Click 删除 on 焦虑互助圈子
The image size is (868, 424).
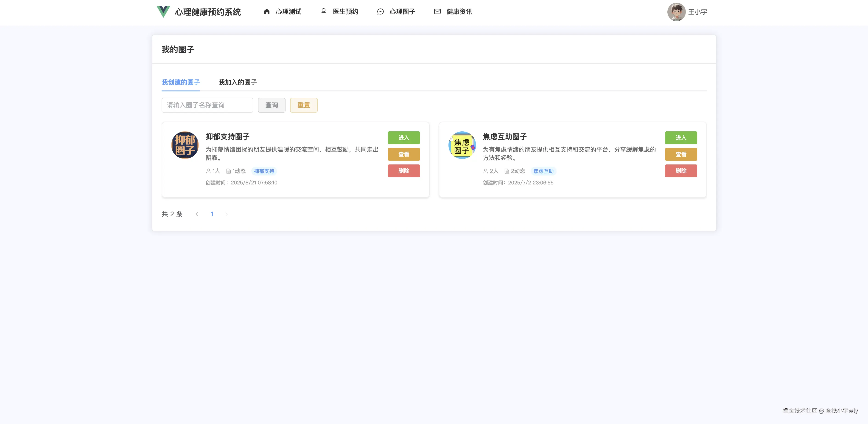681,171
